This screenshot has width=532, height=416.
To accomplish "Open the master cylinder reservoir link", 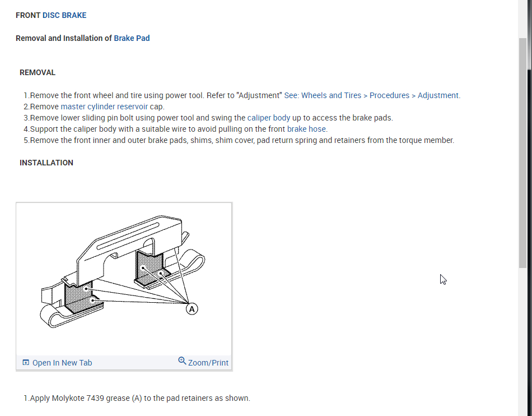I will (x=104, y=107).
